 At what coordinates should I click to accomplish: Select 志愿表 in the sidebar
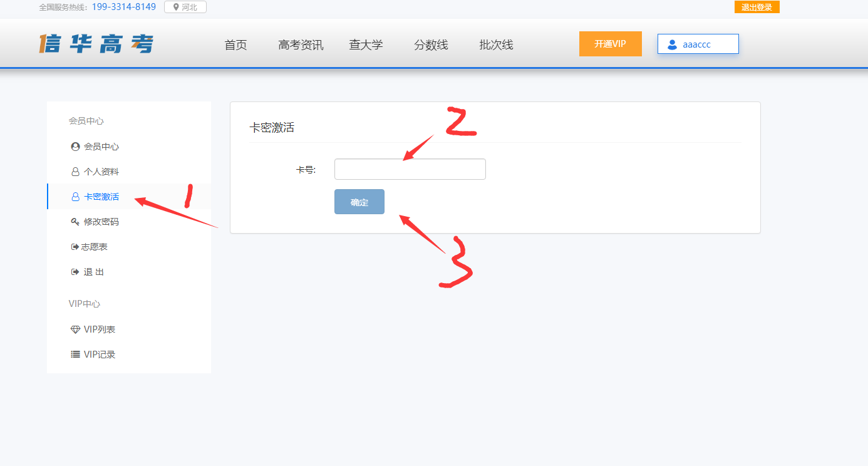click(95, 247)
